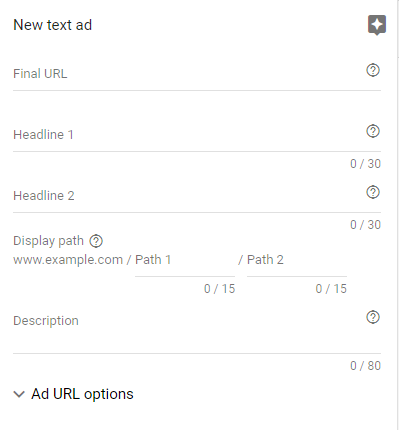Expand the Ad URL options section
The height and width of the screenshot is (430, 399).
point(73,394)
